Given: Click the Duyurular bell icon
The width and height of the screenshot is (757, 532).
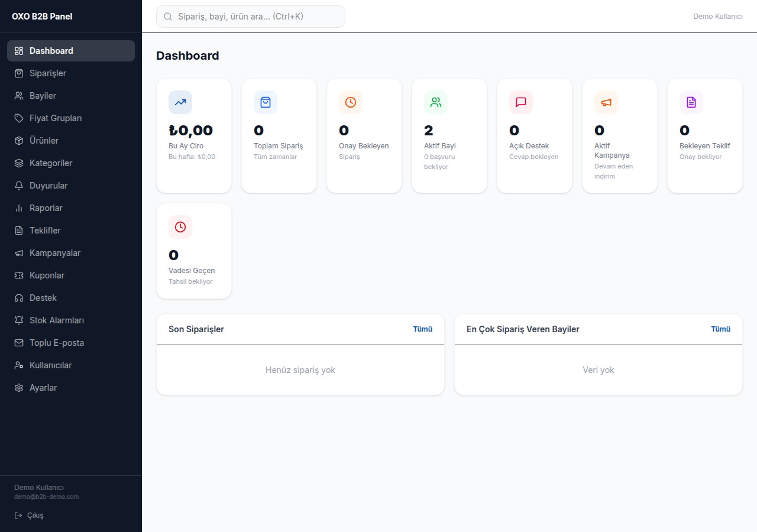Looking at the screenshot, I should coord(19,186).
